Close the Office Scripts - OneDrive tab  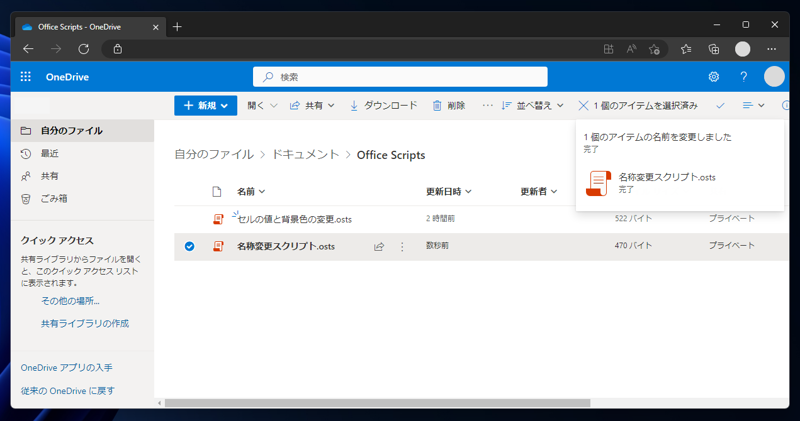pos(156,27)
